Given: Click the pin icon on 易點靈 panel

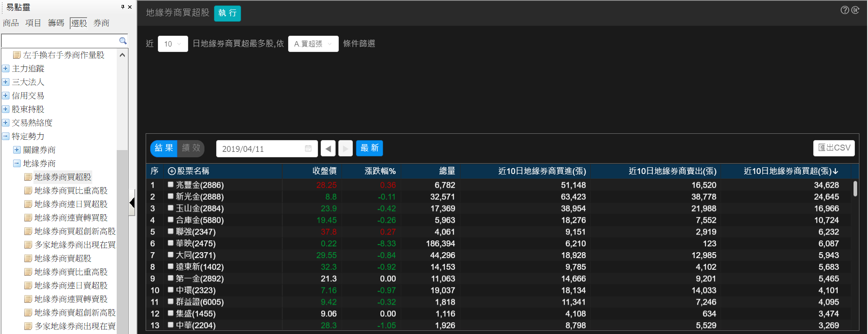Looking at the screenshot, I should click(x=123, y=7).
